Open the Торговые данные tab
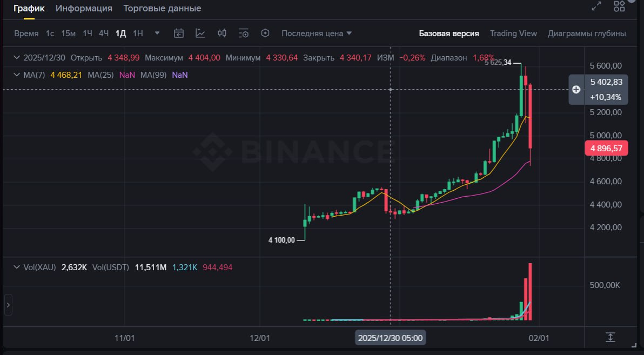Screen dimensions: 644x355 click(x=162, y=9)
